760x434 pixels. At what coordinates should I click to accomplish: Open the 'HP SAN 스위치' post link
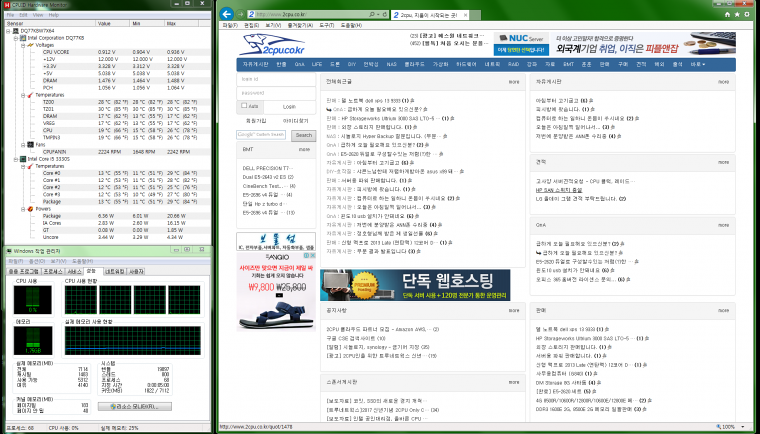(x=559, y=190)
